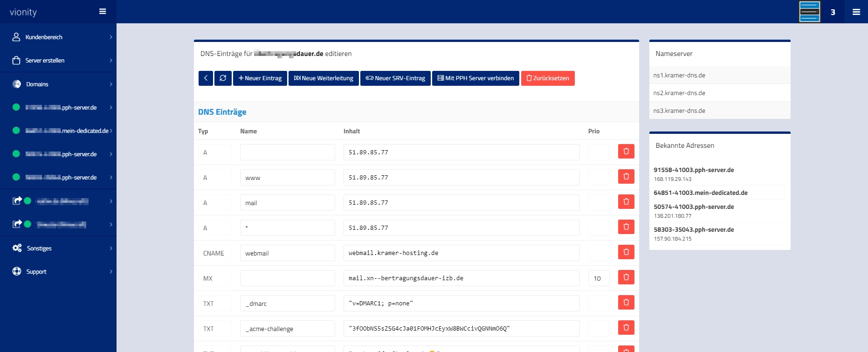Delete the MX record
This screenshot has height=352, width=868.
(626, 277)
